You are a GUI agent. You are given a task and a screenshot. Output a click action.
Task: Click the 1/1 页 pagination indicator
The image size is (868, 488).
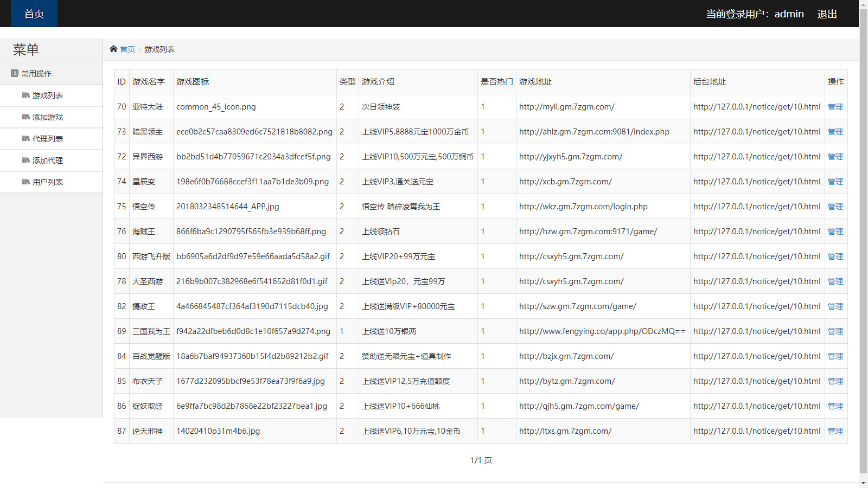[481, 459]
